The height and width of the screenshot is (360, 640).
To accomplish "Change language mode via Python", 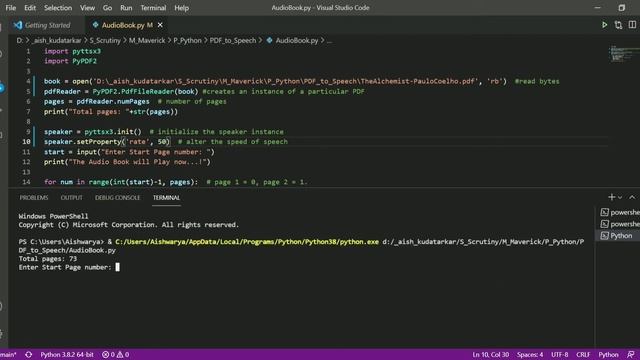I will pyautogui.click(x=608, y=355).
